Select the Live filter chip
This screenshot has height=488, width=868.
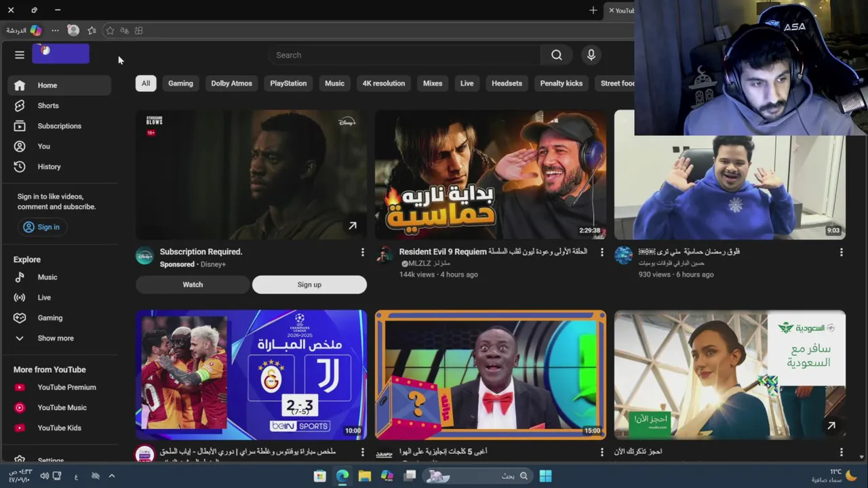pyautogui.click(x=467, y=83)
